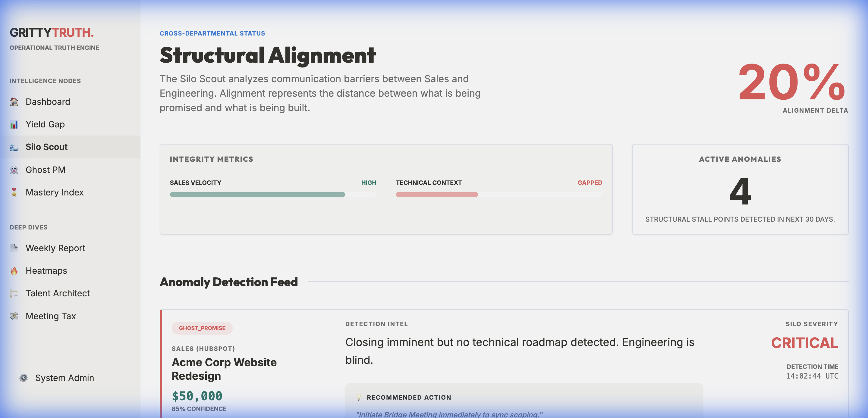Go to the Mastery Index page

[55, 192]
